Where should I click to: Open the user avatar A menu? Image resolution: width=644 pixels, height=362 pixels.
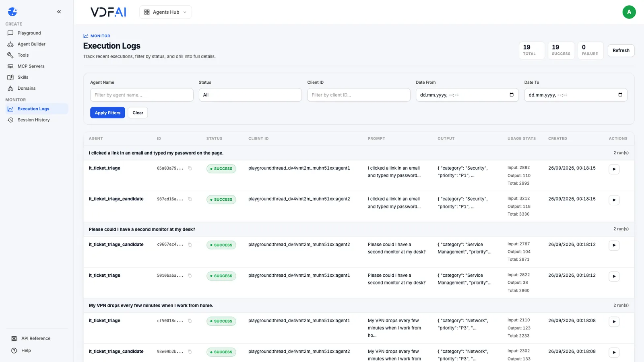(629, 12)
